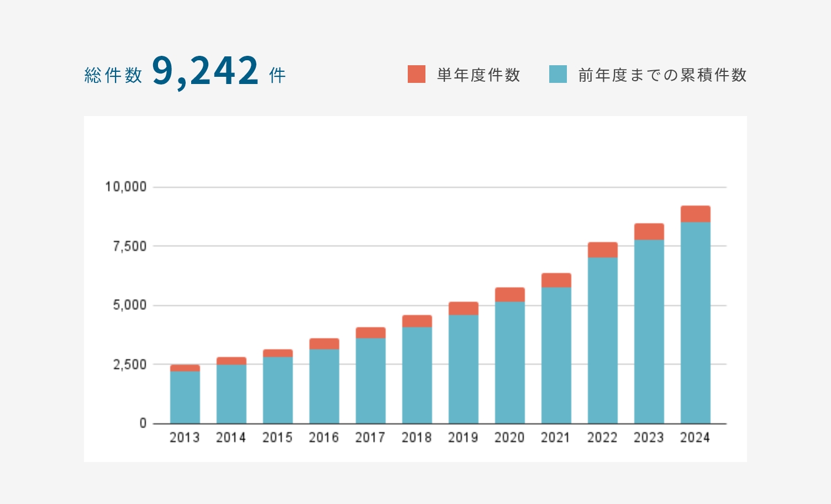
Task: Click the 2023 x-axis label
Action: pyautogui.click(x=649, y=437)
